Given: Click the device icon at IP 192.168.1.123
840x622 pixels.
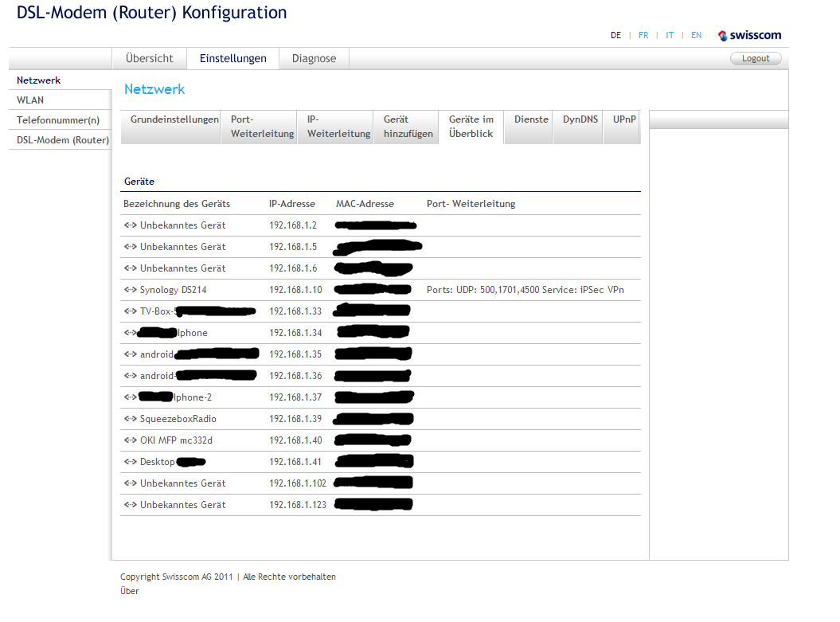Looking at the screenshot, I should pos(131,505).
